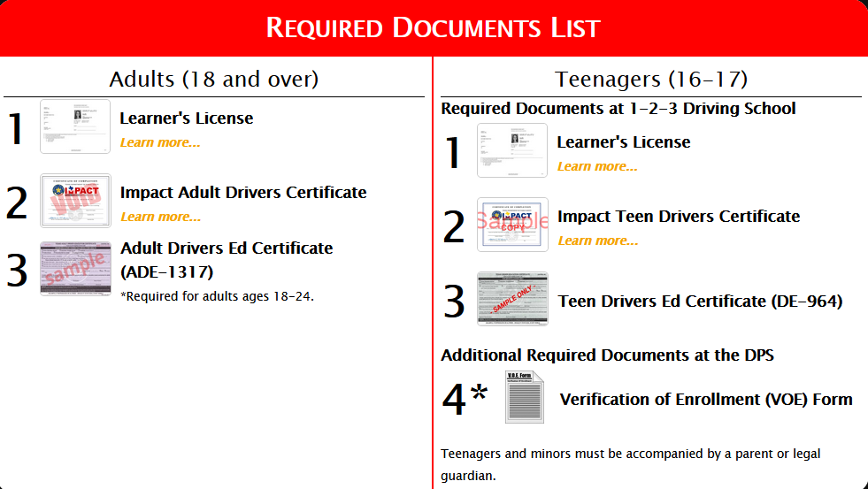Follow Learn more link under Impact Adult Drivers Certificate
Viewport: 868px width, 489px height.
160,217
